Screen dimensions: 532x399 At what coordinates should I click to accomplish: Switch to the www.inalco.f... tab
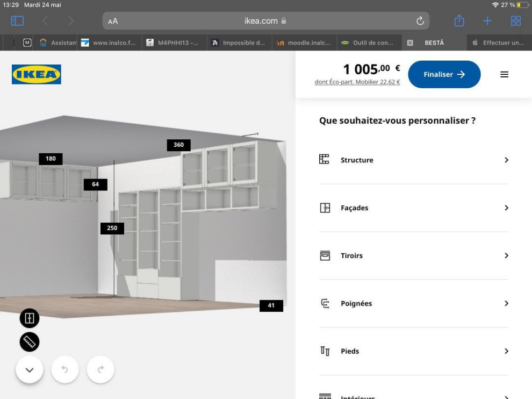[109, 43]
